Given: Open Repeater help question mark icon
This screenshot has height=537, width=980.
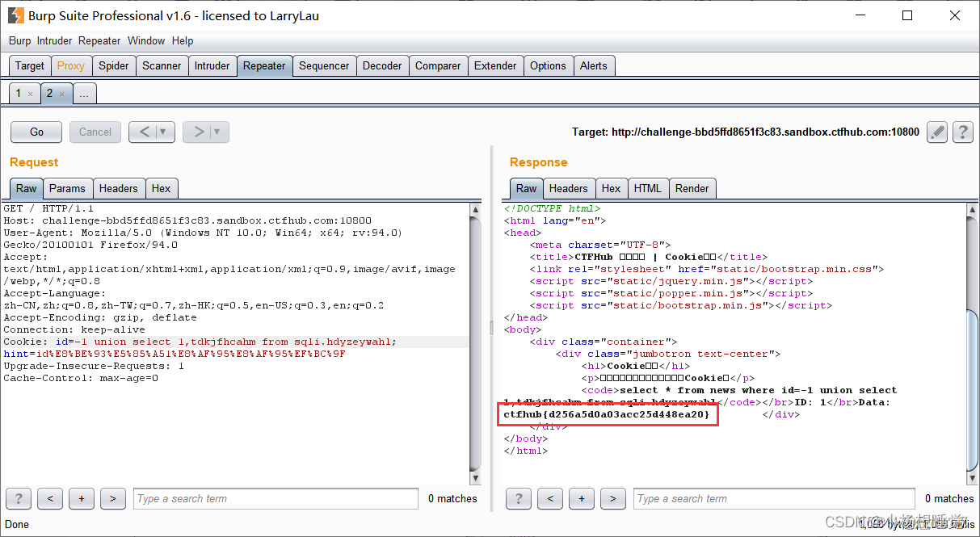Looking at the screenshot, I should [962, 132].
